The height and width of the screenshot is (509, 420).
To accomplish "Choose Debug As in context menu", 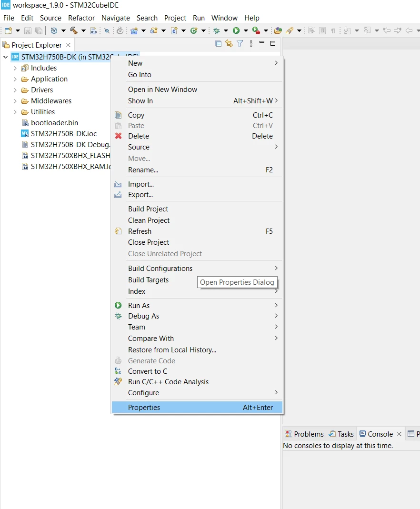I will pos(197,316).
